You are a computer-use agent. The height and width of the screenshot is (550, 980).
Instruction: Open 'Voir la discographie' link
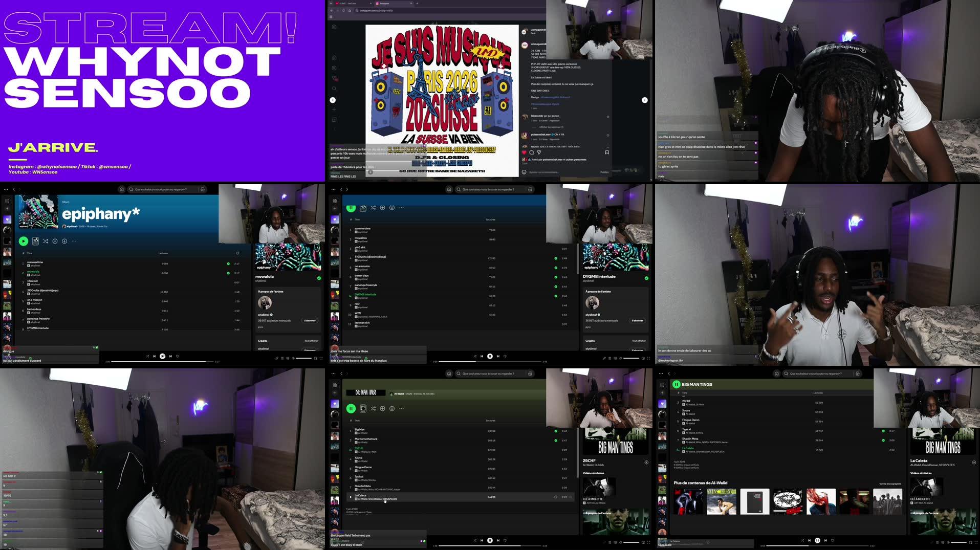pos(890,483)
